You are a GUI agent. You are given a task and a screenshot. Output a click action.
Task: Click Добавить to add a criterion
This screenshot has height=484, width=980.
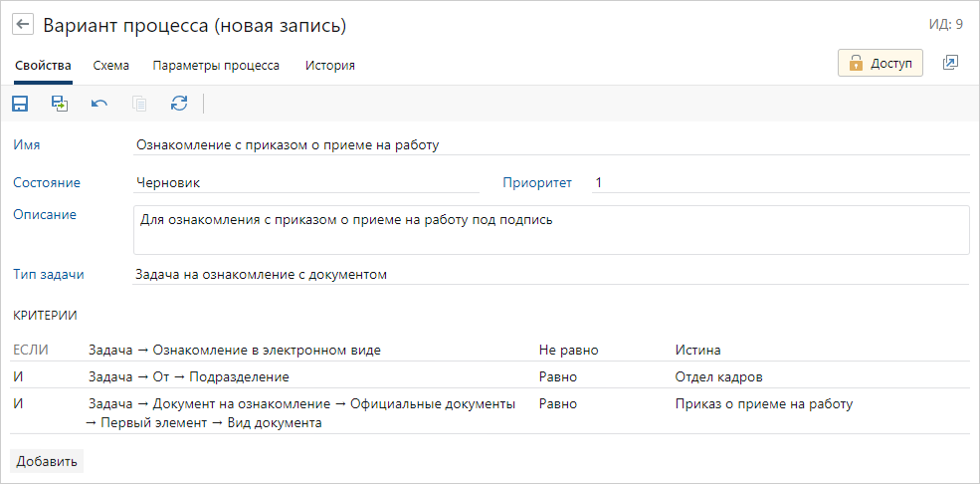(47, 461)
